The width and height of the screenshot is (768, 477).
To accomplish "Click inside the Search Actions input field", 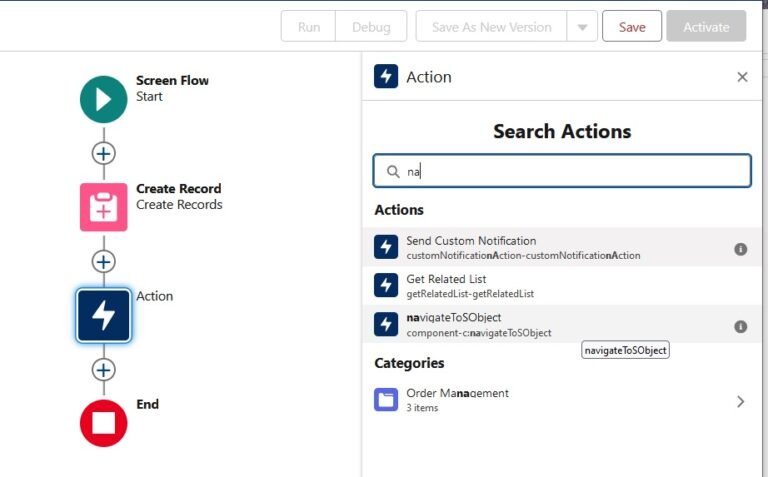I will 562,171.
